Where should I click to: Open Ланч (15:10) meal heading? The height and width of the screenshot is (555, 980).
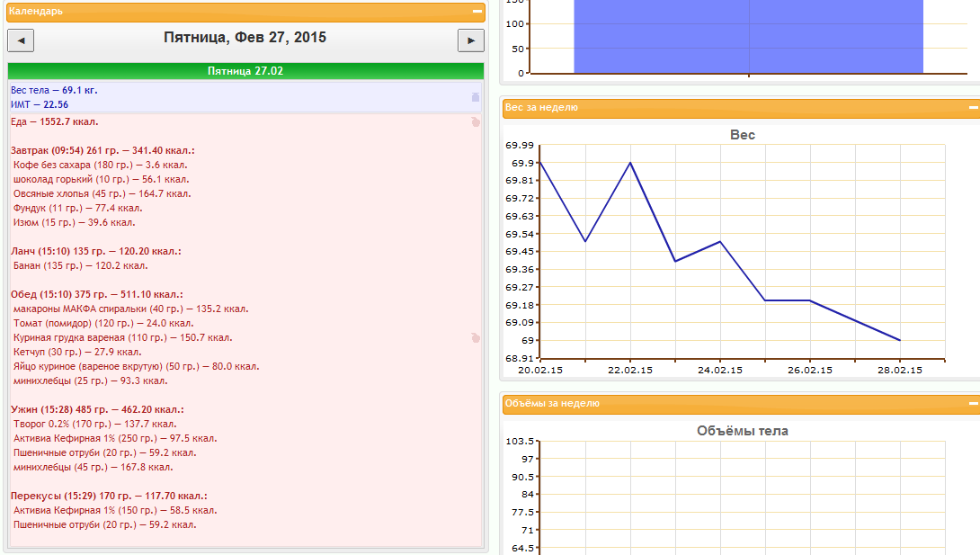pos(95,251)
